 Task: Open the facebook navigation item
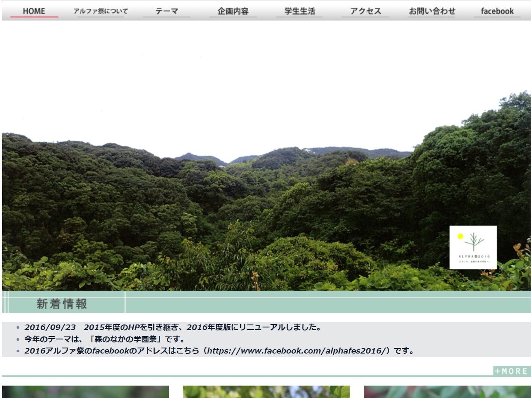(x=497, y=11)
